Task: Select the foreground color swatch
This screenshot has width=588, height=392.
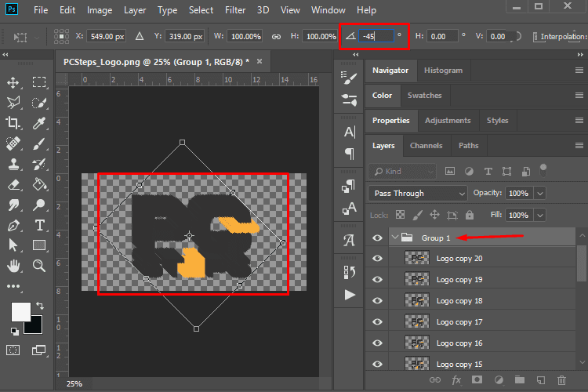Action: click(x=20, y=311)
